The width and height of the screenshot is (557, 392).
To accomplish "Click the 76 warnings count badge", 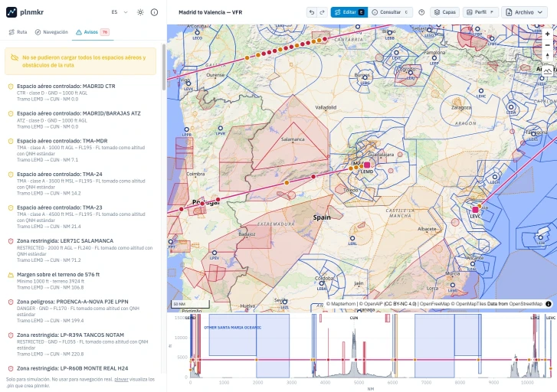I will click(x=105, y=32).
